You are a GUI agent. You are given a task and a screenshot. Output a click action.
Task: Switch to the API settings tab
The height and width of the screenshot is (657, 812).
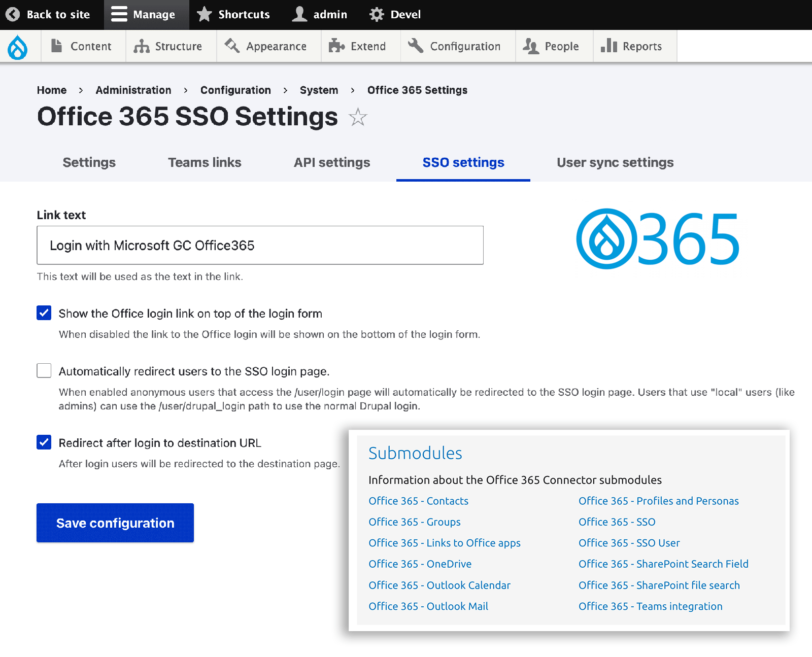pyautogui.click(x=332, y=162)
